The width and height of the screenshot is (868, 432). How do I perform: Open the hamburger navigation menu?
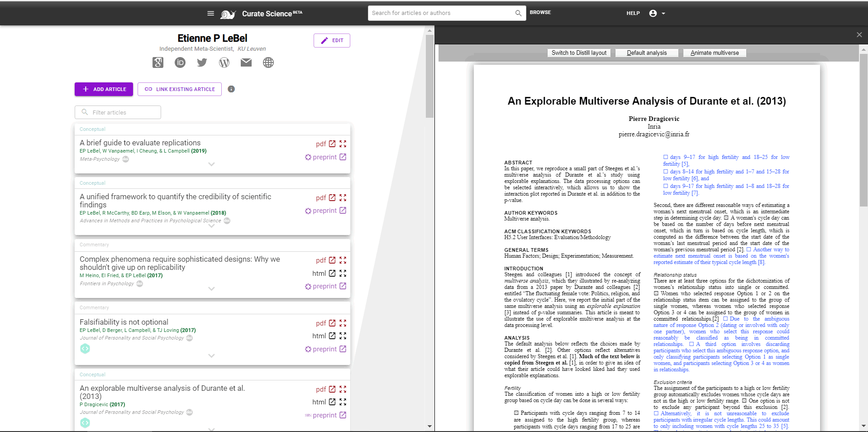[x=210, y=14]
